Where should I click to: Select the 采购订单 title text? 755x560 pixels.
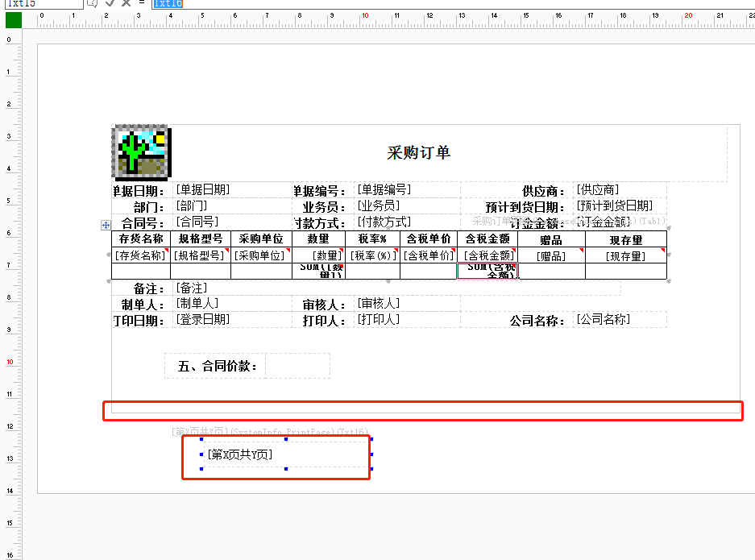coord(418,152)
